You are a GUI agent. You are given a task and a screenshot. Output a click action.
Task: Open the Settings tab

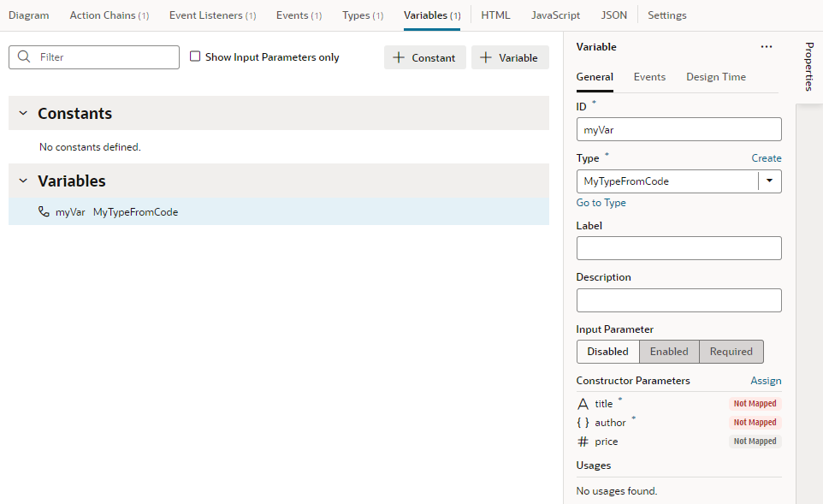tap(666, 15)
